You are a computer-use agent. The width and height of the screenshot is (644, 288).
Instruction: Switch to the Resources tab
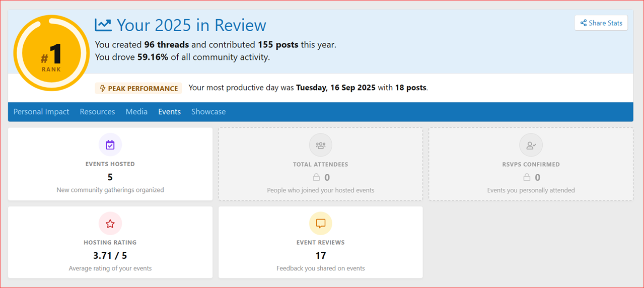97,112
